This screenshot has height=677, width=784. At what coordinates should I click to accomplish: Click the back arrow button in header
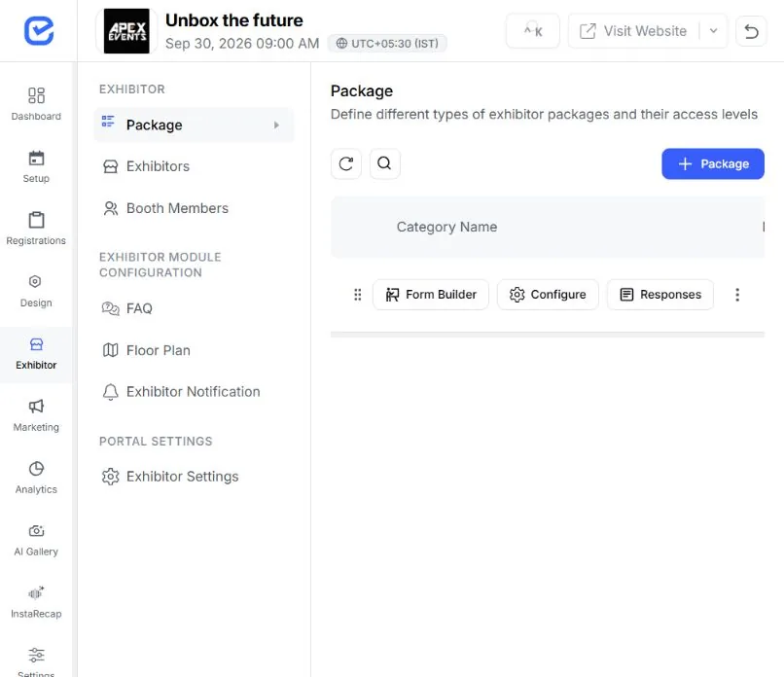(x=751, y=31)
